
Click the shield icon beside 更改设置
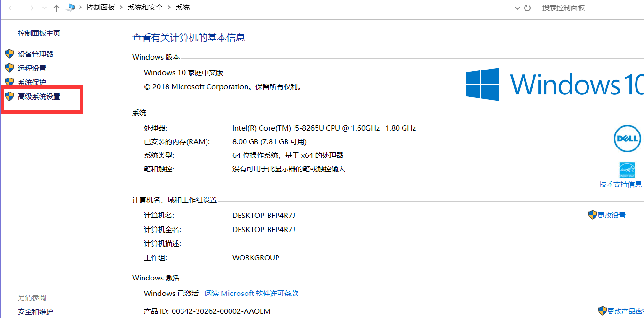[593, 215]
